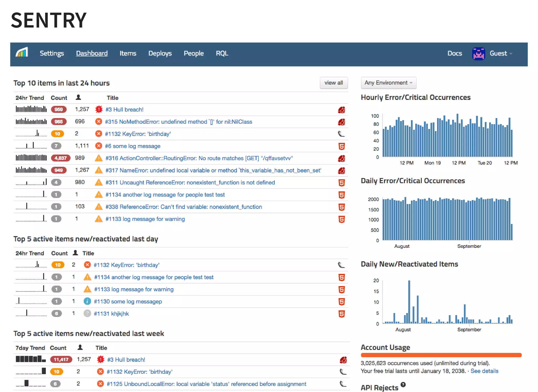Click warning icon beside #316 RoutingError
The height and width of the screenshot is (392, 538).
99,158
